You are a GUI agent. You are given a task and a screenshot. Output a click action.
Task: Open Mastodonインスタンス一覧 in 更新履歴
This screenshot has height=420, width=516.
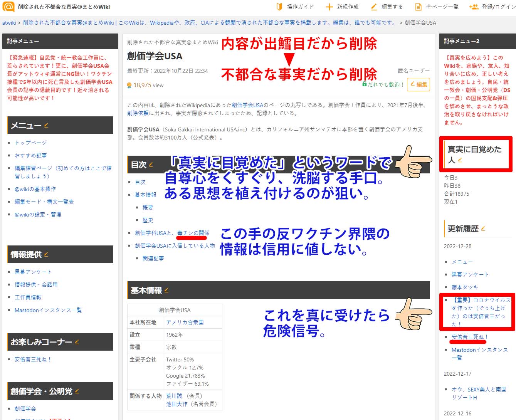pos(480,354)
